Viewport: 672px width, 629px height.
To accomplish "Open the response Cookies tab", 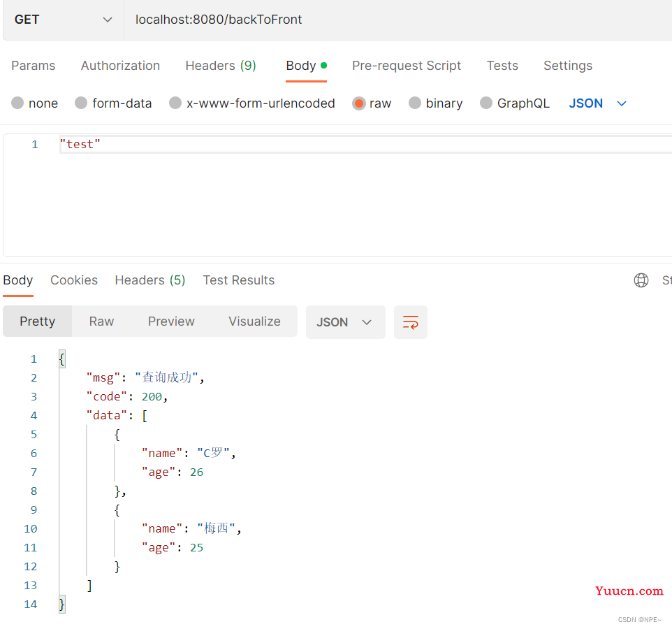I will pyautogui.click(x=74, y=280).
